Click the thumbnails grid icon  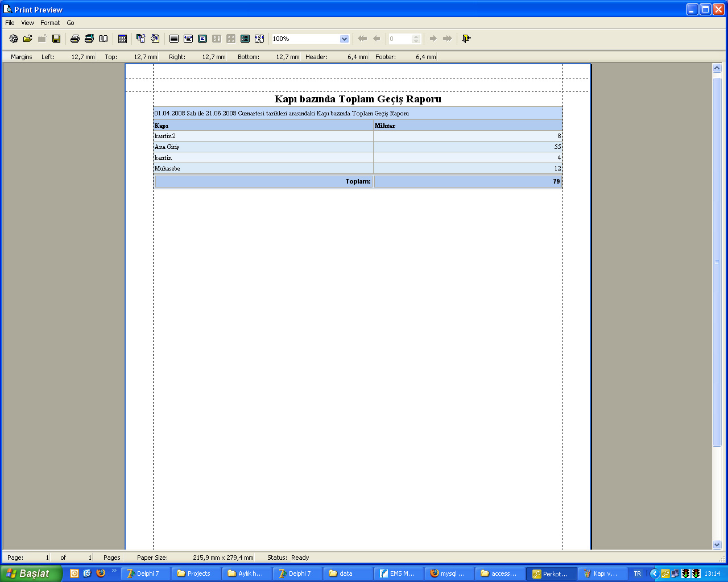(x=122, y=39)
